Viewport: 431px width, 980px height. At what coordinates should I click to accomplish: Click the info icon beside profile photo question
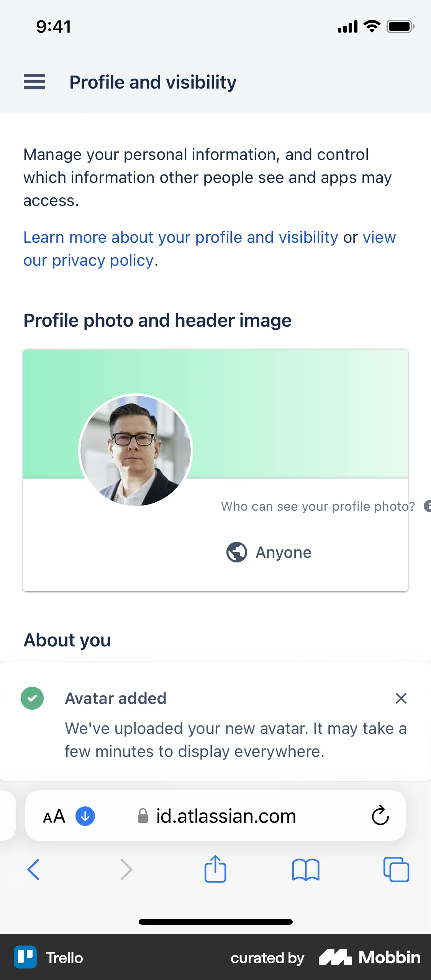coord(427,506)
